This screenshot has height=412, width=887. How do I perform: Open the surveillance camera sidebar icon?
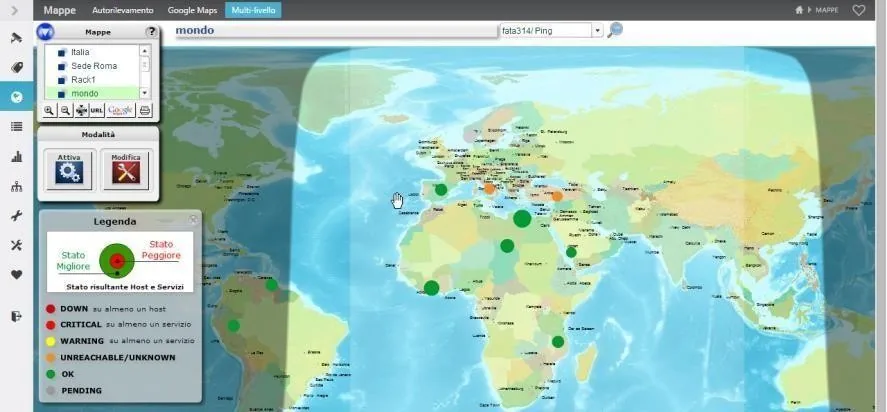click(x=16, y=38)
